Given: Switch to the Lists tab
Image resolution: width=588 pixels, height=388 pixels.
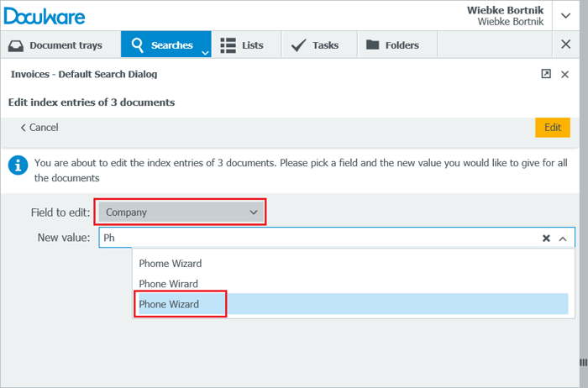Looking at the screenshot, I should pyautogui.click(x=244, y=45).
